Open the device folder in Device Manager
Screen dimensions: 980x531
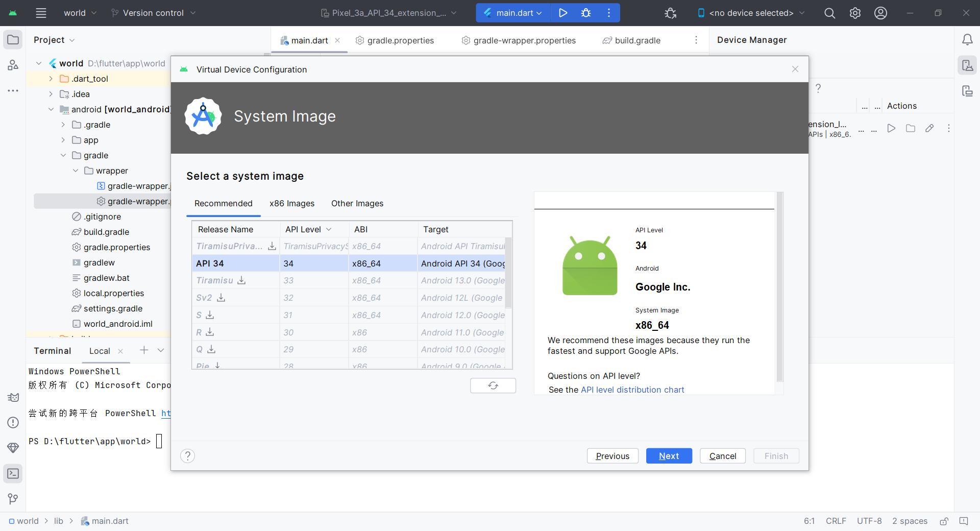(911, 128)
